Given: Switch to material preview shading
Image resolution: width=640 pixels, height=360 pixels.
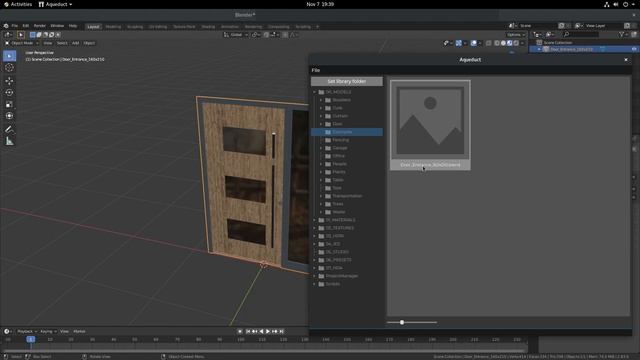Looking at the screenshot, I should (510, 43).
